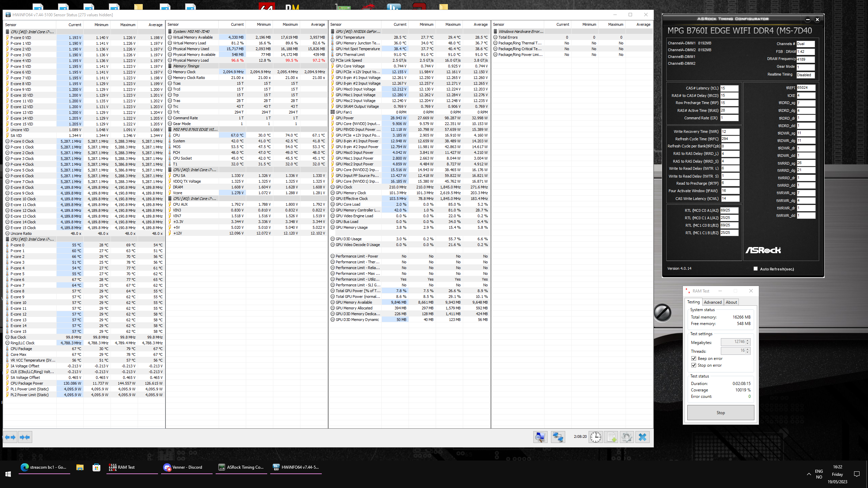Screen dimensions: 868x488
Task: Click the ENG NO language indicator
Action: click(819, 474)
